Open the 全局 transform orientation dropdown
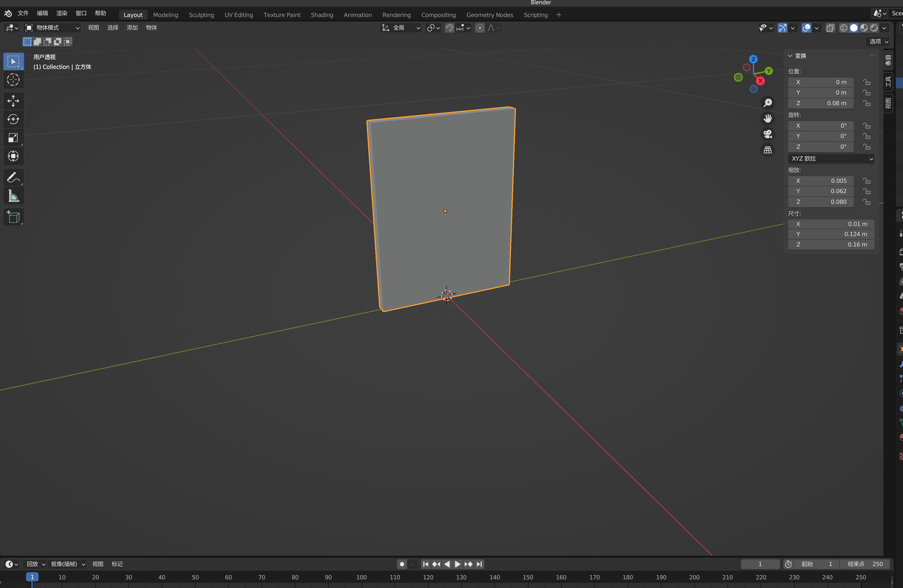 (x=401, y=28)
